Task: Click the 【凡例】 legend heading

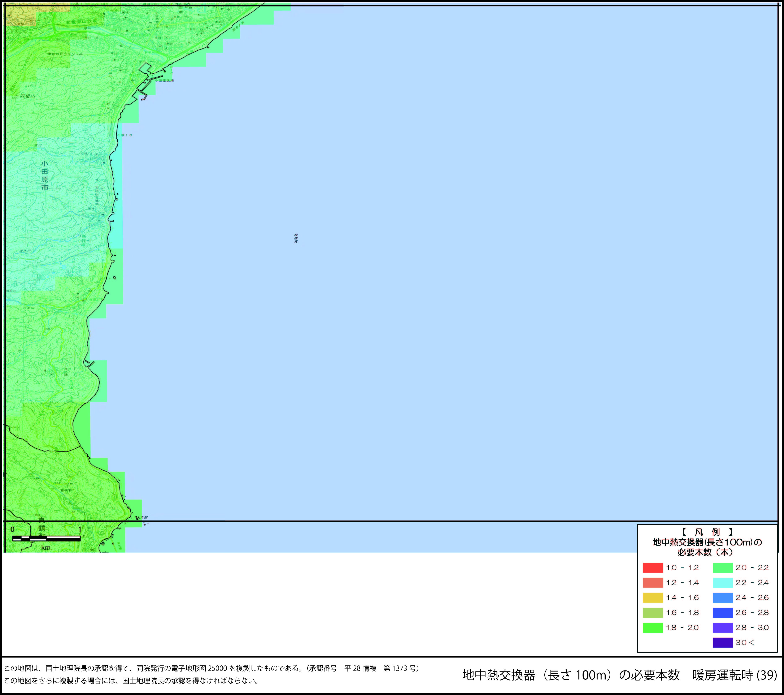Action: tap(707, 532)
